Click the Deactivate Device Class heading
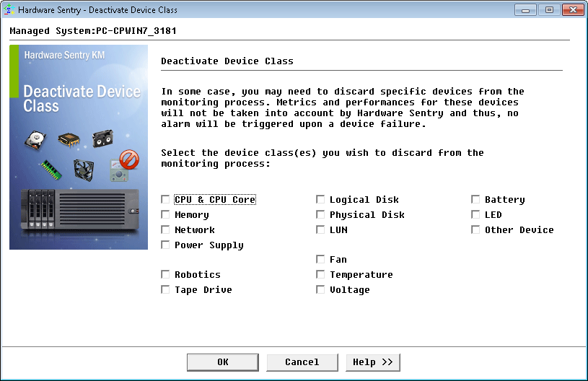The image size is (588, 381). [x=227, y=61]
